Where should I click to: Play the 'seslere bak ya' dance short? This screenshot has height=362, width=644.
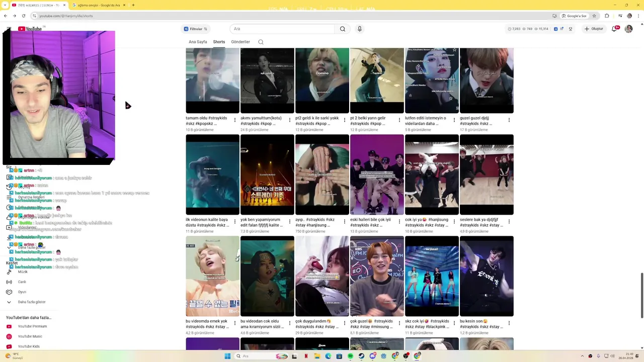pyautogui.click(x=487, y=174)
